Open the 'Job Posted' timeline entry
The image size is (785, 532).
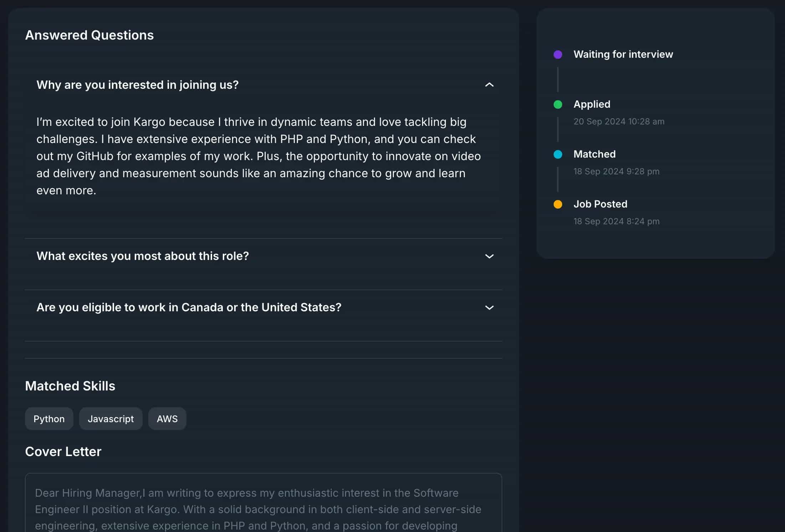(600, 204)
